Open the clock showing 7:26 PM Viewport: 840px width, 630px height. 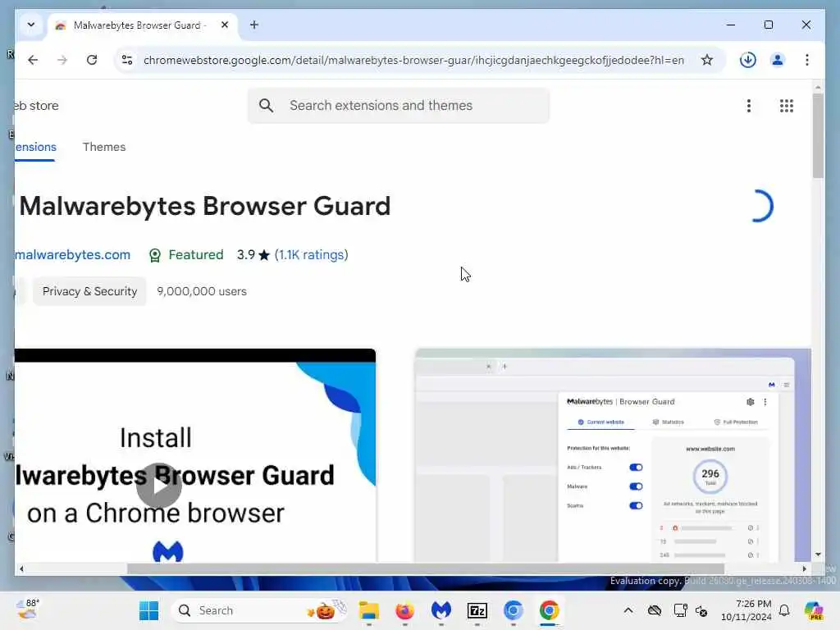click(746, 610)
